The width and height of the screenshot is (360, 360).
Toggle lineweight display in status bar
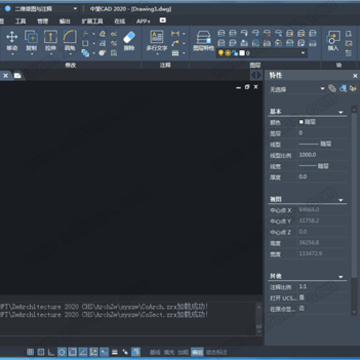coord(115,352)
